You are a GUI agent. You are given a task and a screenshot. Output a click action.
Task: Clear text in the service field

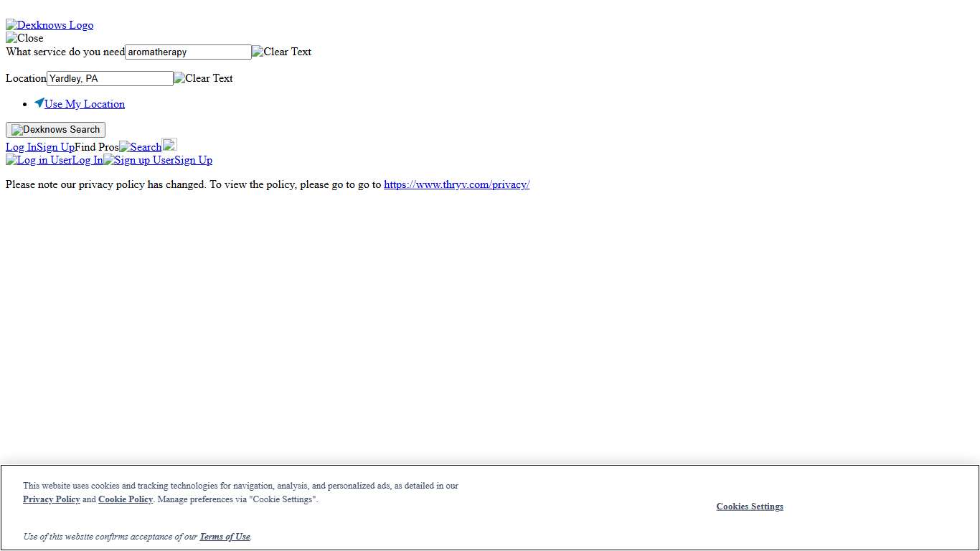281,52
